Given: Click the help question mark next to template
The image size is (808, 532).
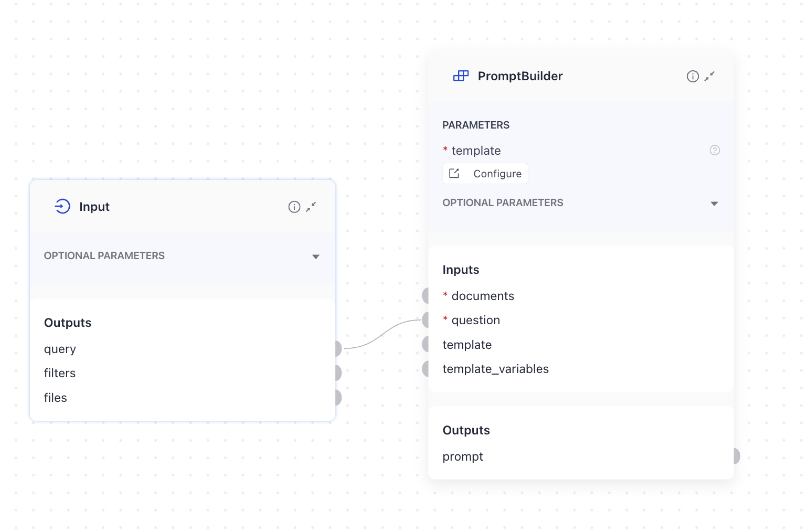Looking at the screenshot, I should click(715, 151).
